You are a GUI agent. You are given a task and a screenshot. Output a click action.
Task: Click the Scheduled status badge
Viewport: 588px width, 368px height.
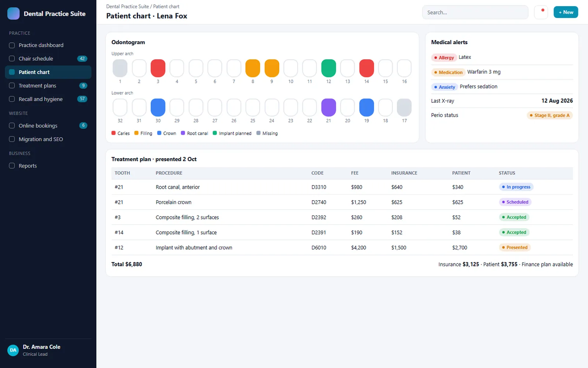click(515, 202)
